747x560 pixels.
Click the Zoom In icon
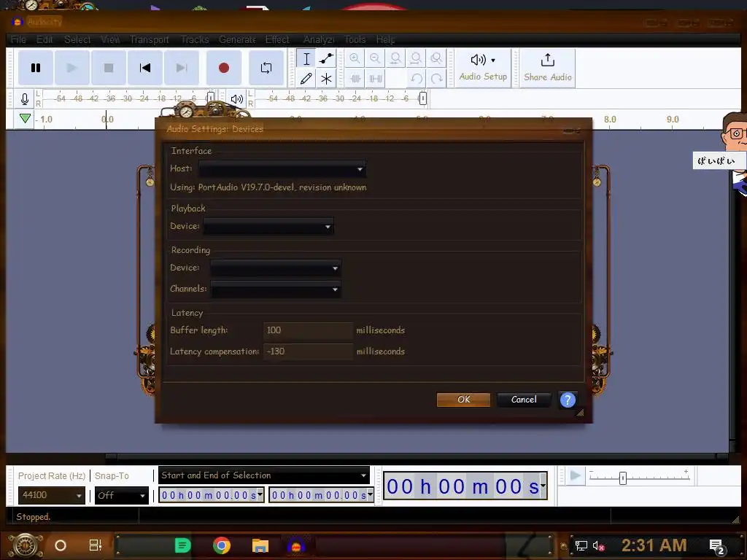355,58
